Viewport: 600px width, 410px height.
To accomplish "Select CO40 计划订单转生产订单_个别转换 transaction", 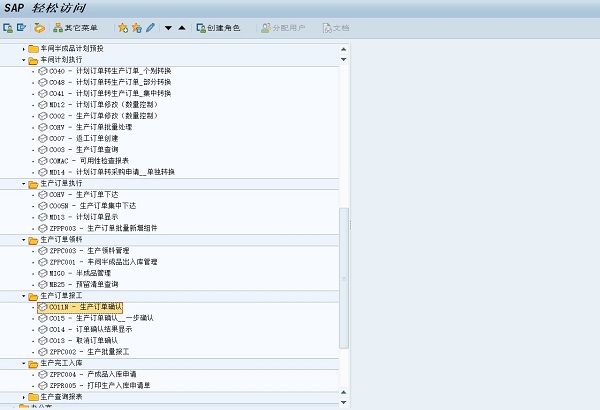I will click(110, 71).
